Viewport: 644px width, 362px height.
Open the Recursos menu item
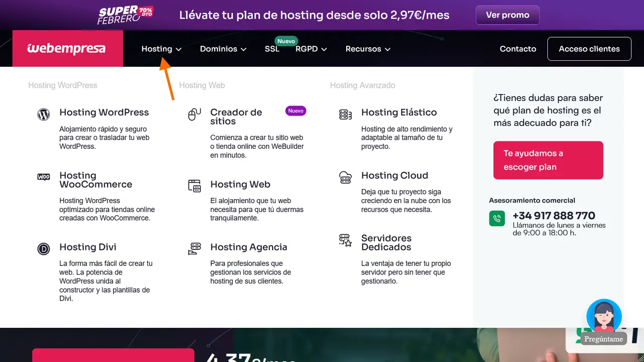point(363,49)
